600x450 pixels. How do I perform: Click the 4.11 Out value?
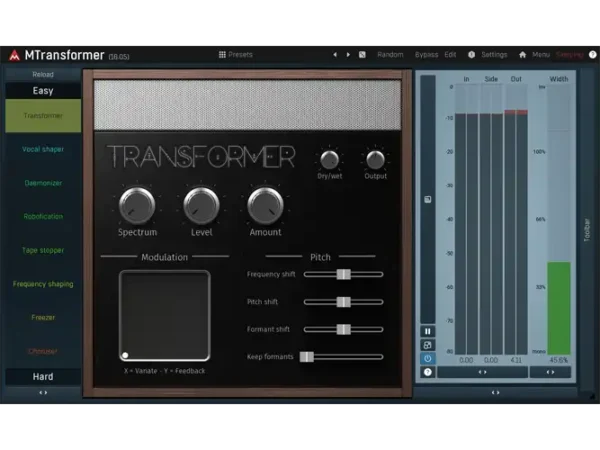point(516,360)
